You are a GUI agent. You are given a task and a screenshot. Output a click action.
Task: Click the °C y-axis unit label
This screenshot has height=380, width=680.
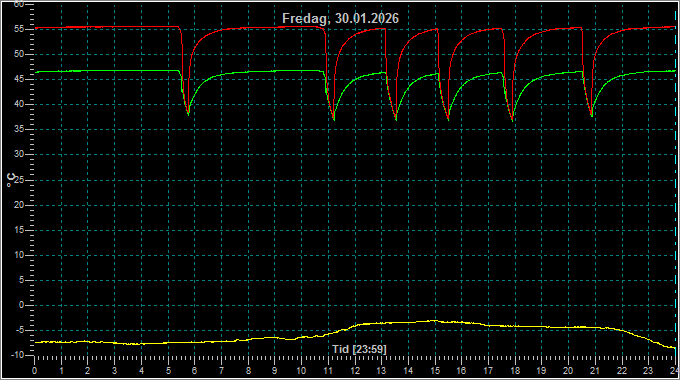(11, 180)
